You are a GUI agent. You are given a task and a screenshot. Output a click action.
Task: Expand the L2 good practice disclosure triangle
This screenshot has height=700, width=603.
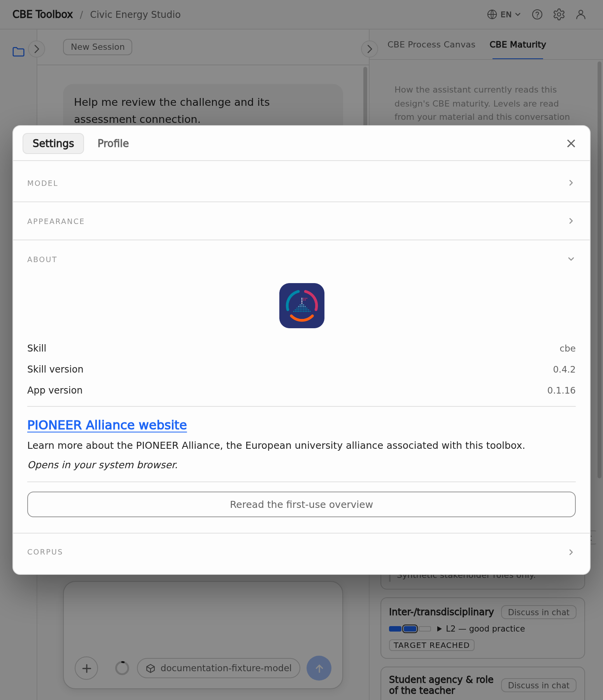click(x=439, y=629)
